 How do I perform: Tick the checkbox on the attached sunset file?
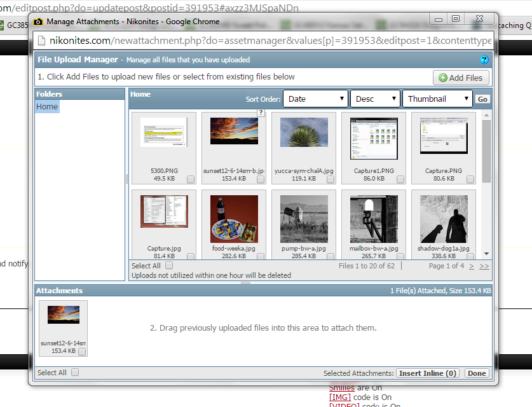click(82, 351)
